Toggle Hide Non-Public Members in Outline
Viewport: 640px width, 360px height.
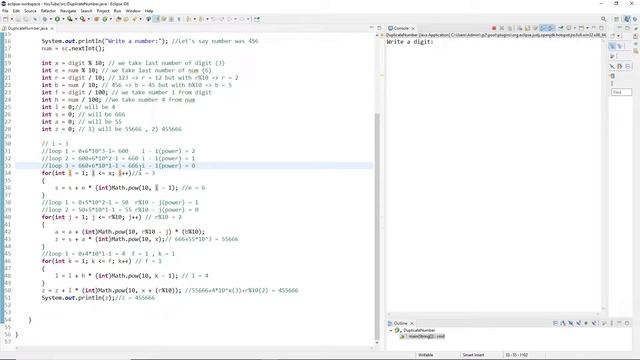point(586,323)
